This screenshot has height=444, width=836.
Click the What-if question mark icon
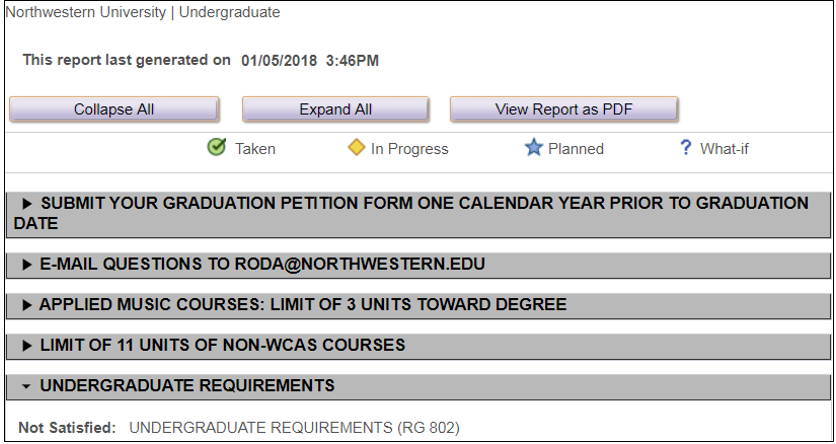(x=686, y=148)
